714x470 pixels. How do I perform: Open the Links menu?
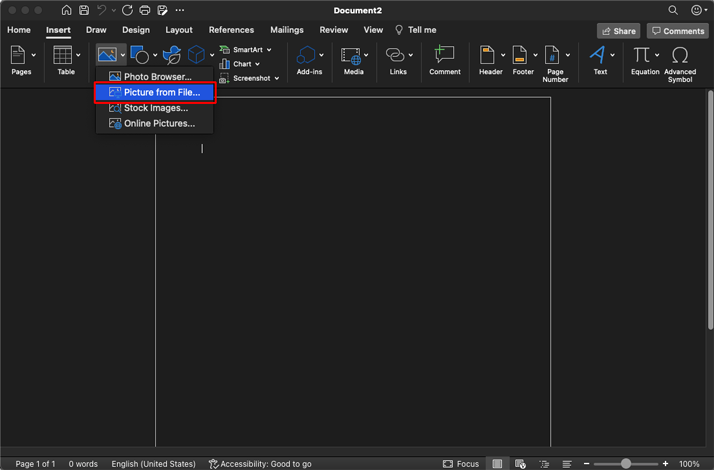pyautogui.click(x=398, y=61)
